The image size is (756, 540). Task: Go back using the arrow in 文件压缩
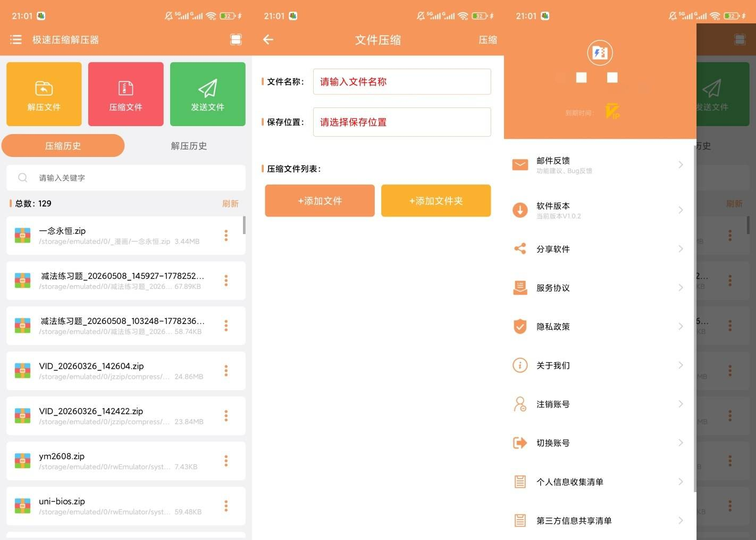pyautogui.click(x=268, y=39)
